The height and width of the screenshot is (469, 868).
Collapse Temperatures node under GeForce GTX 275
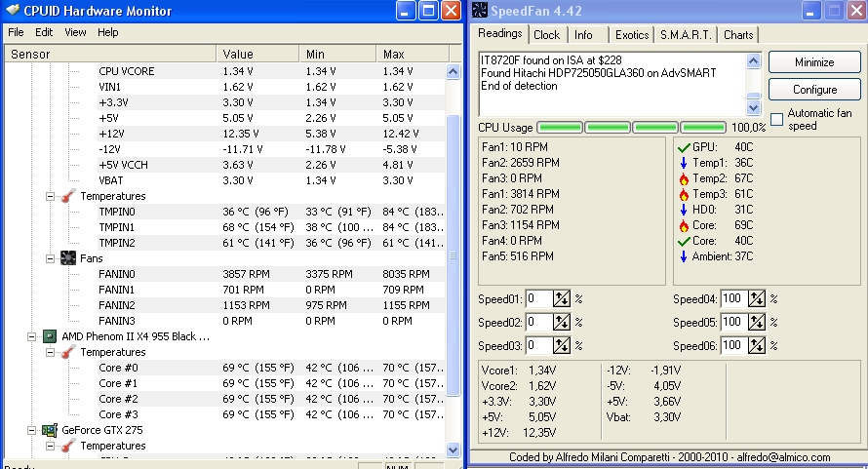[x=51, y=446]
